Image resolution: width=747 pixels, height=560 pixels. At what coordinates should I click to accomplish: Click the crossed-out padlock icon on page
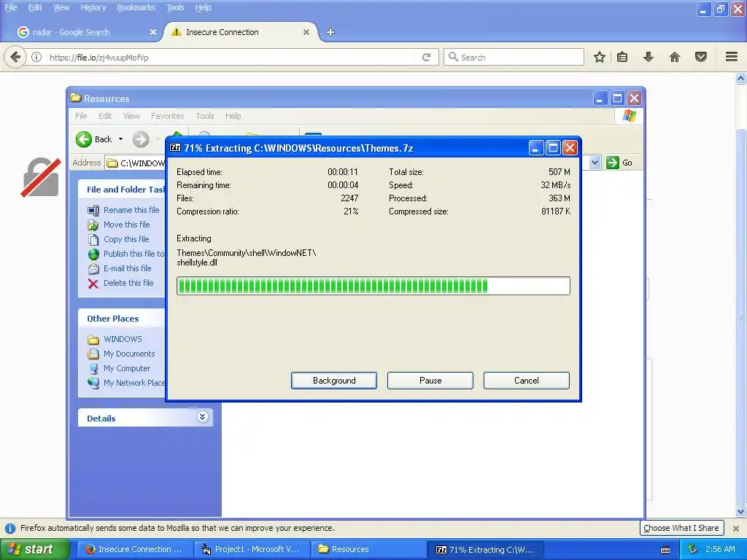pos(41,177)
